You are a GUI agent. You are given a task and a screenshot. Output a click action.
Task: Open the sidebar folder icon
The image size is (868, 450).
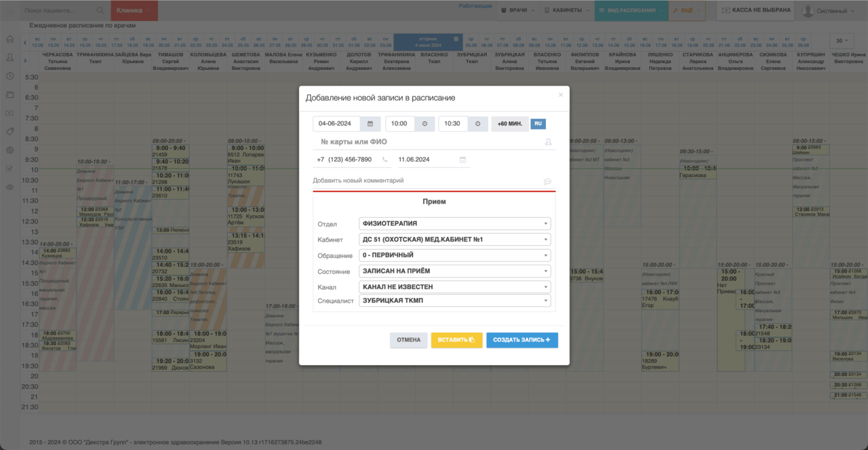click(x=9, y=94)
